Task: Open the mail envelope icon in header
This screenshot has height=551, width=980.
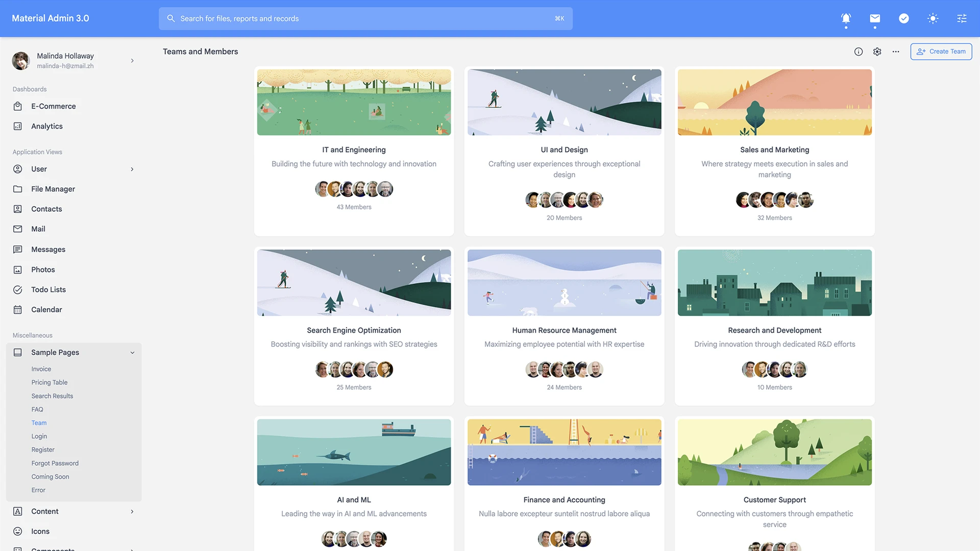Action: [x=875, y=18]
